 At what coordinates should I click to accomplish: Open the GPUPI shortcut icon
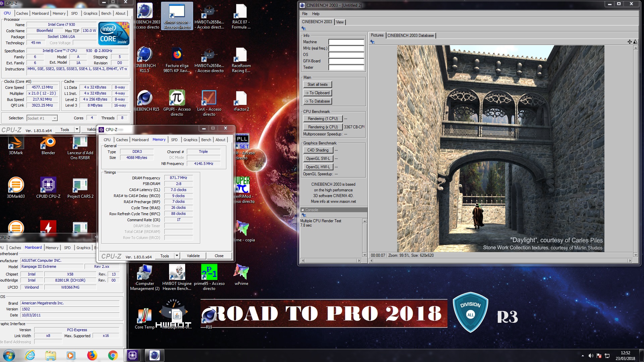[x=177, y=103]
